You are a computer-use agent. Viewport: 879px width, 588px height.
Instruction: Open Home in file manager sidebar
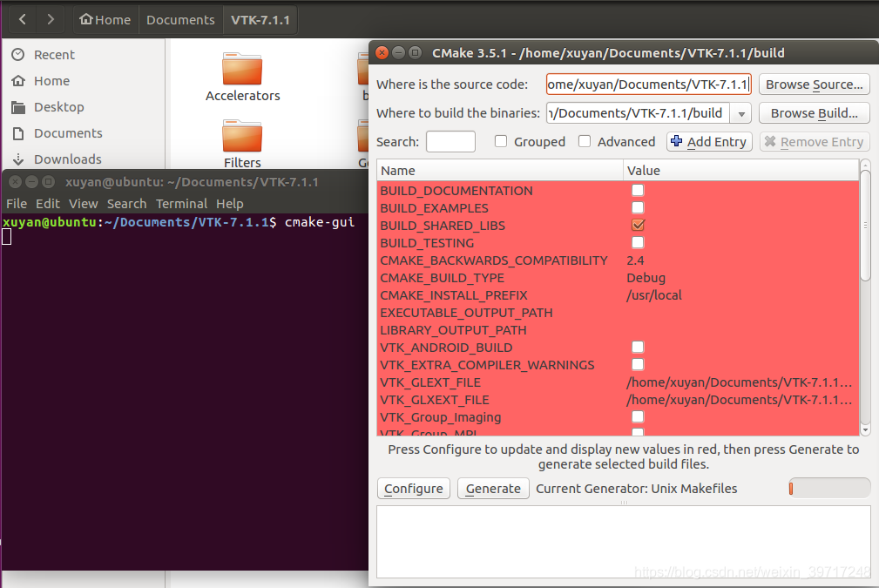pos(51,81)
